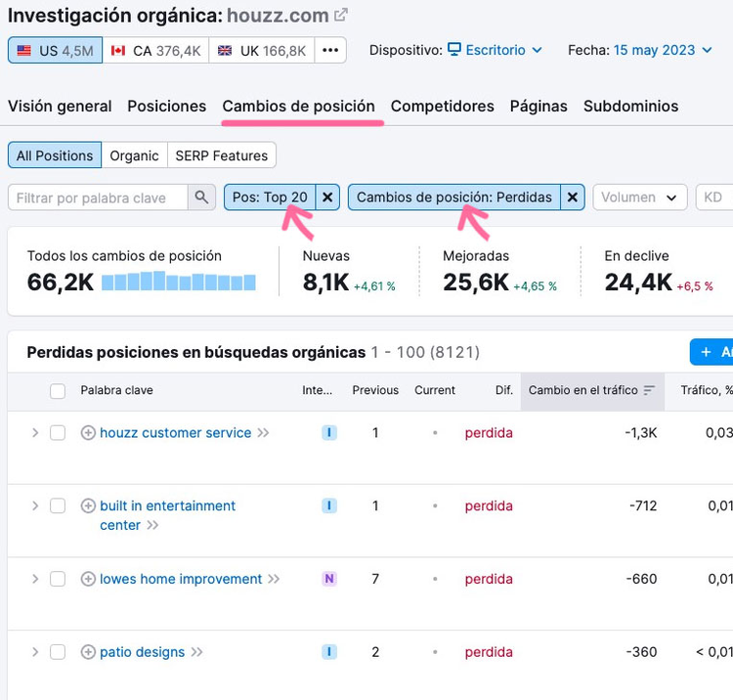733x700 pixels.
Task: Select the Cambios de posición tab
Action: [x=299, y=107]
